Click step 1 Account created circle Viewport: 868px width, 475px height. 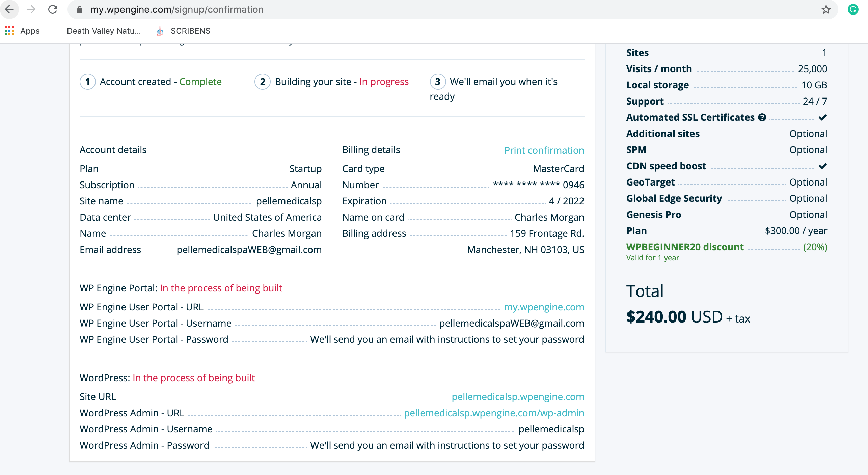click(88, 82)
